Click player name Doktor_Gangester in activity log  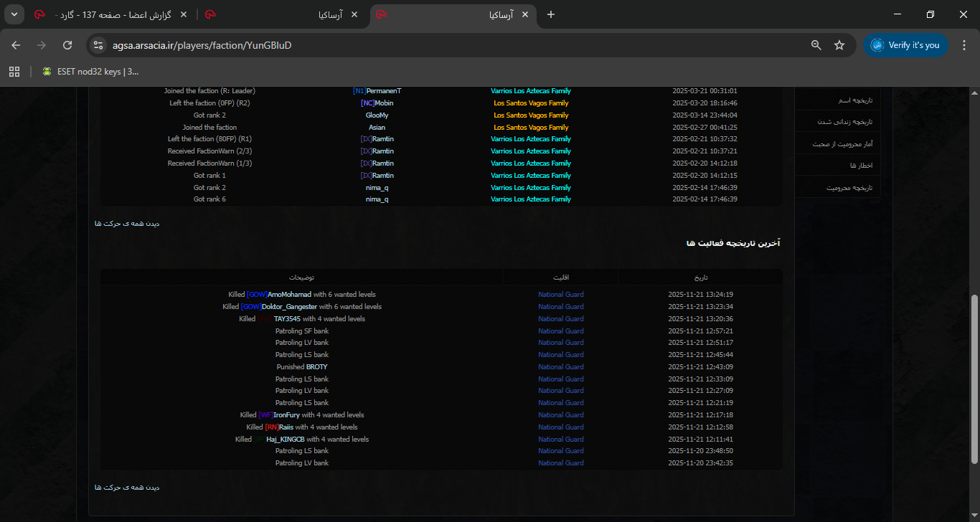[x=289, y=307]
